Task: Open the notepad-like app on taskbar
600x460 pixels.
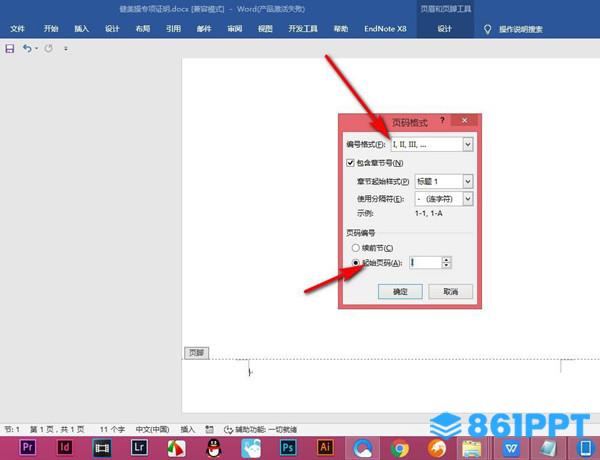Action: pos(548,448)
